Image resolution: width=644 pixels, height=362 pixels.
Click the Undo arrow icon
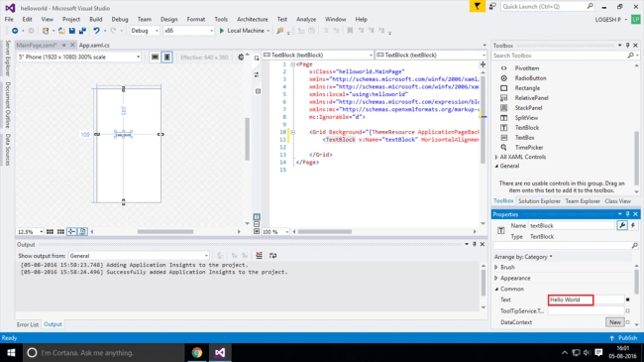click(96, 31)
